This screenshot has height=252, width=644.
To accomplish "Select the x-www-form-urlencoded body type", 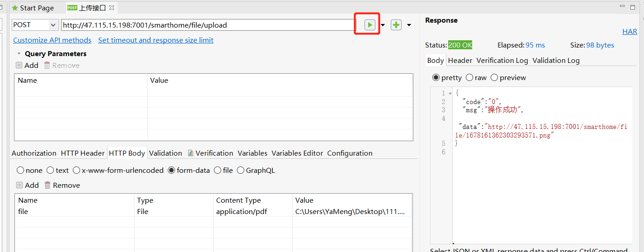I will (76, 171).
